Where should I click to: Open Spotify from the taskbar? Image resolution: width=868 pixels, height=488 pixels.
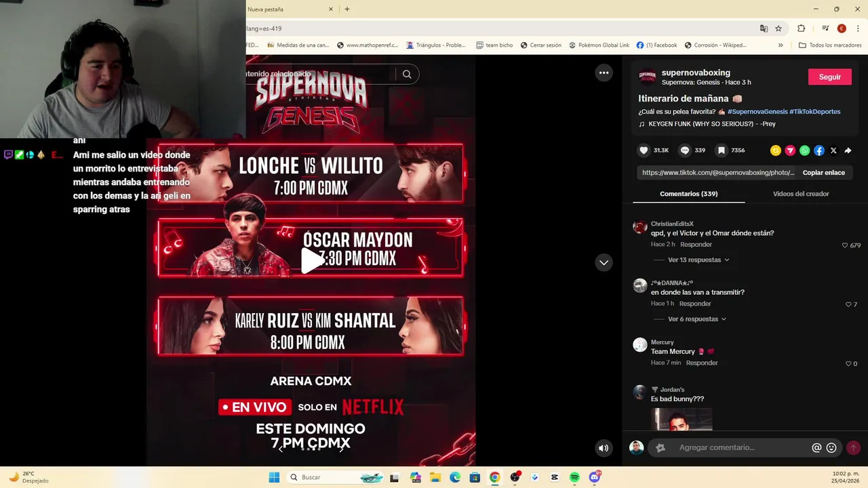click(574, 477)
